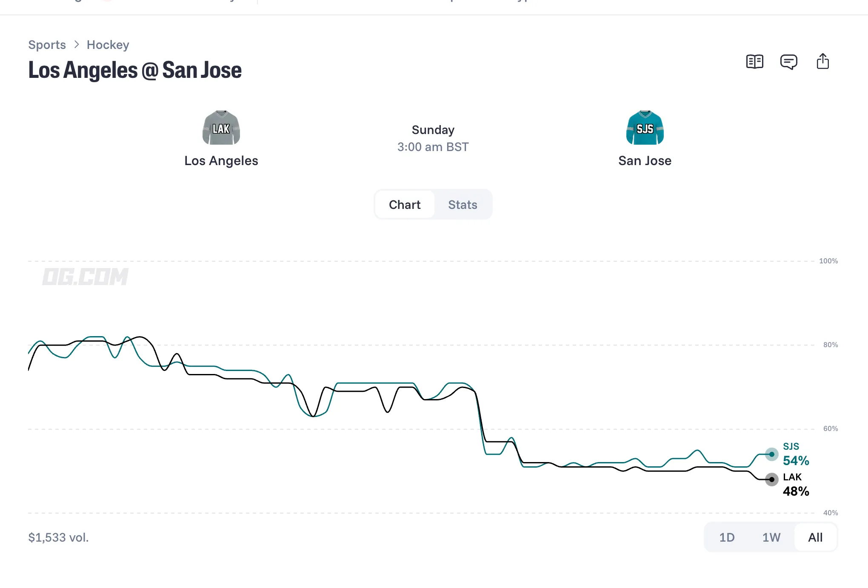Switch to the Chart tab
Image resolution: width=868 pixels, height=588 pixels.
pos(405,205)
